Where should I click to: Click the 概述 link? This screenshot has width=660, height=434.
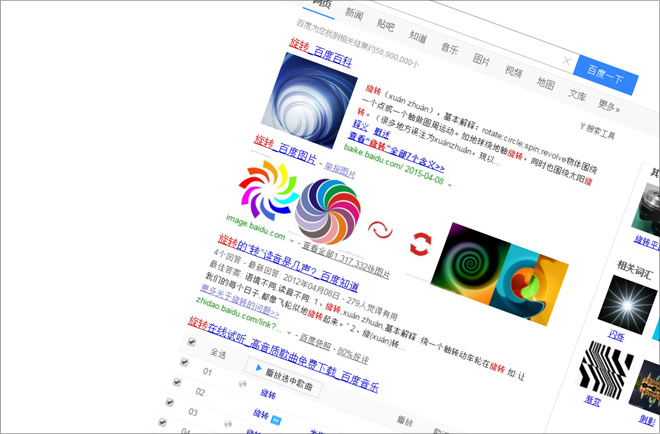[382, 133]
